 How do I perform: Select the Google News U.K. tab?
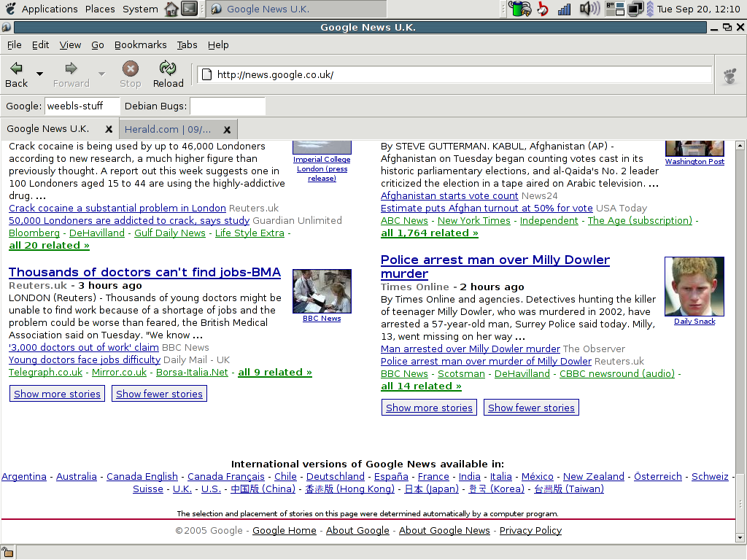click(47, 129)
